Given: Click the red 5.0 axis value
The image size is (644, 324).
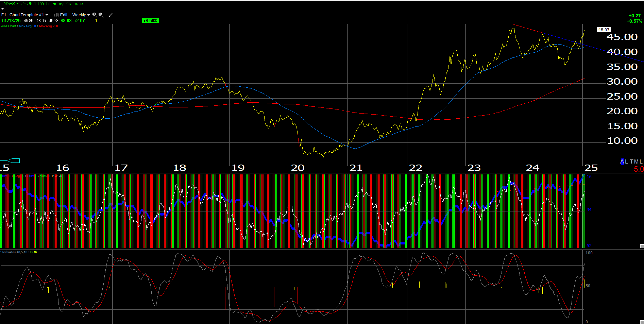Looking at the screenshot, I should 638,169.
